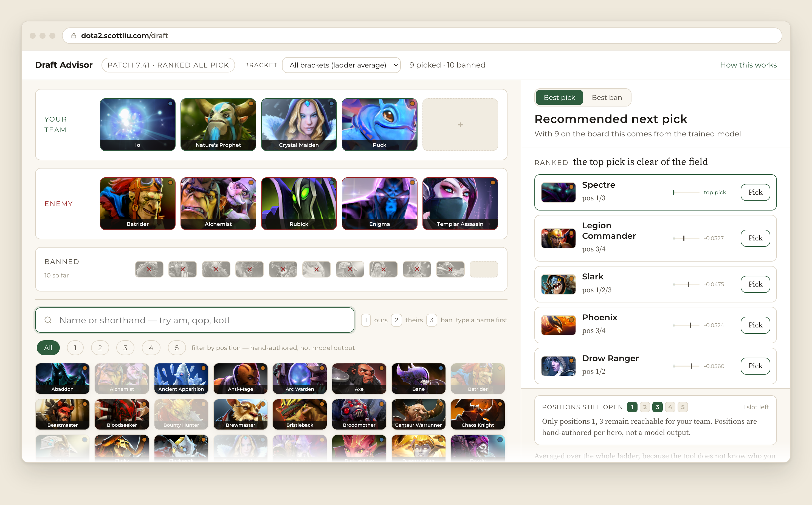The width and height of the screenshot is (812, 505).
Task: Click the Patch 7.41 Ranked All Pick pill
Action: (168, 65)
